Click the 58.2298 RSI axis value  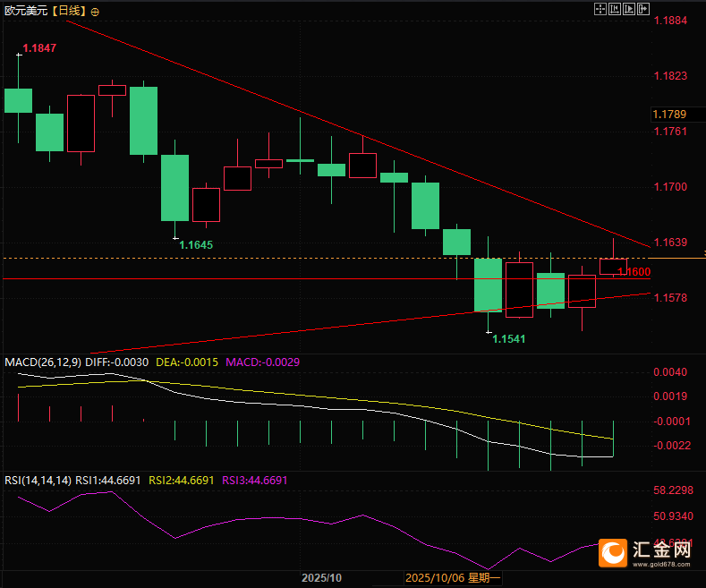tap(674, 490)
